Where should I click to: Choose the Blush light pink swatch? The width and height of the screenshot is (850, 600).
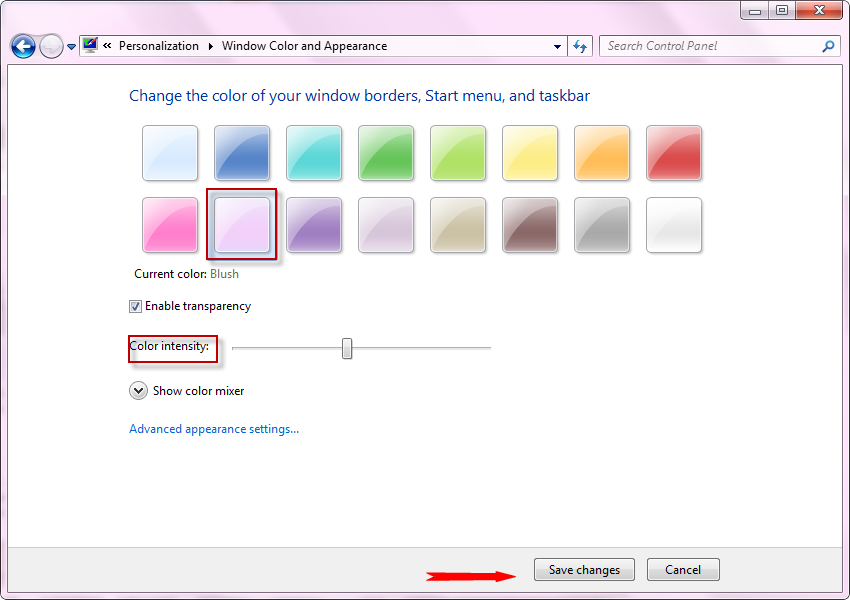click(x=242, y=225)
